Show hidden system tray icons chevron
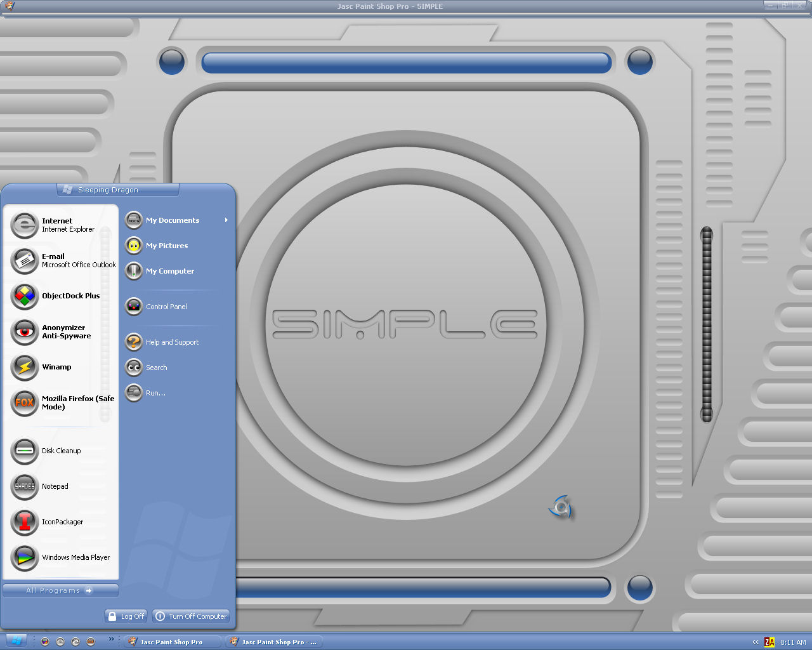This screenshot has height=650, width=812. (x=755, y=642)
